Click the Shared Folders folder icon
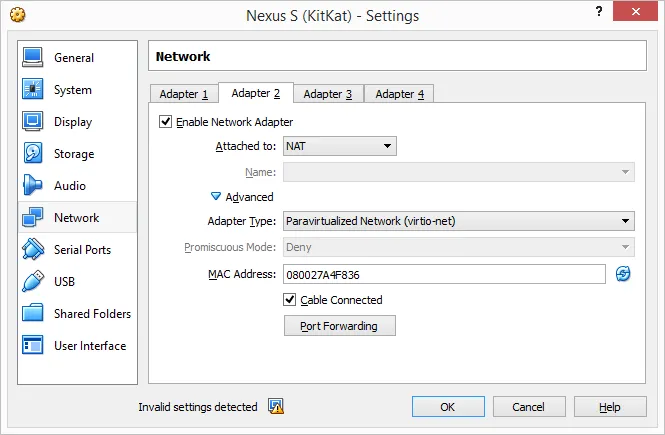665x435 pixels. click(33, 313)
